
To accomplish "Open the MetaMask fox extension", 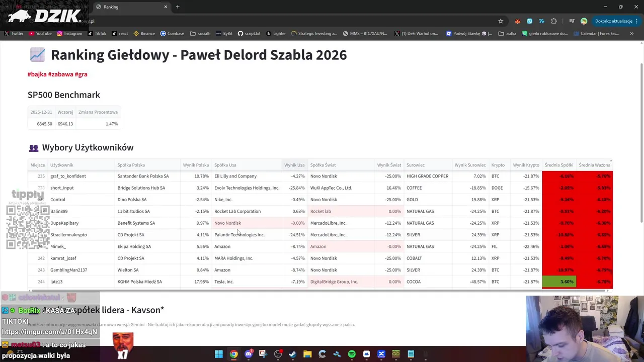I will (517, 21).
